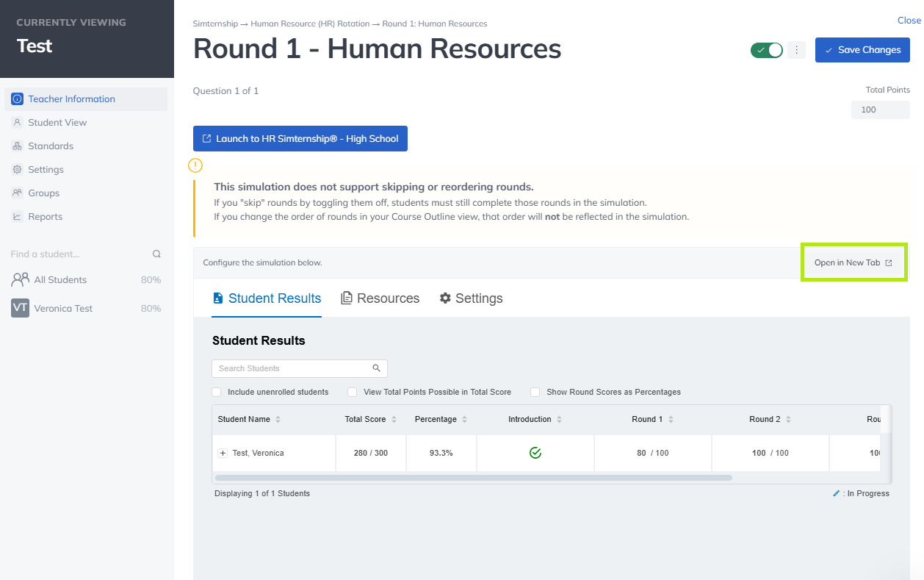Click the search magnifier beside Find a student
The height and width of the screenshot is (580, 924).
[156, 254]
